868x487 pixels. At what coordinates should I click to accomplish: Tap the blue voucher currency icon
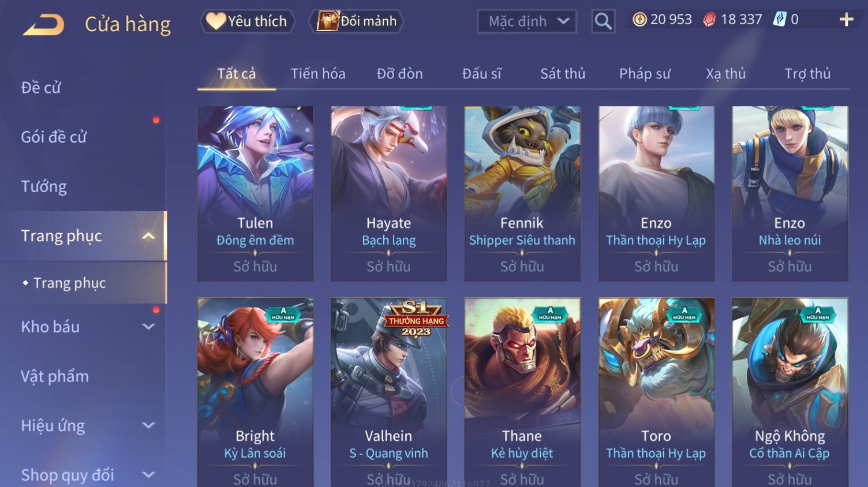780,20
